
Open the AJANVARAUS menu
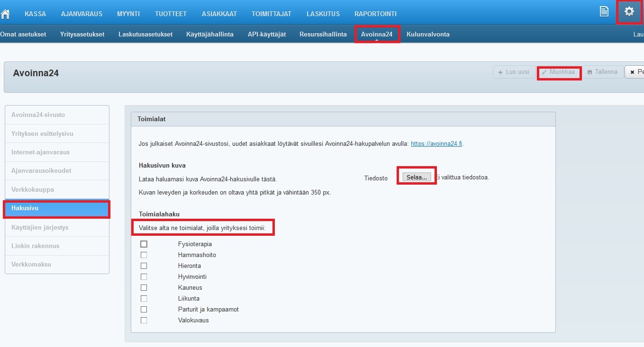tap(82, 14)
